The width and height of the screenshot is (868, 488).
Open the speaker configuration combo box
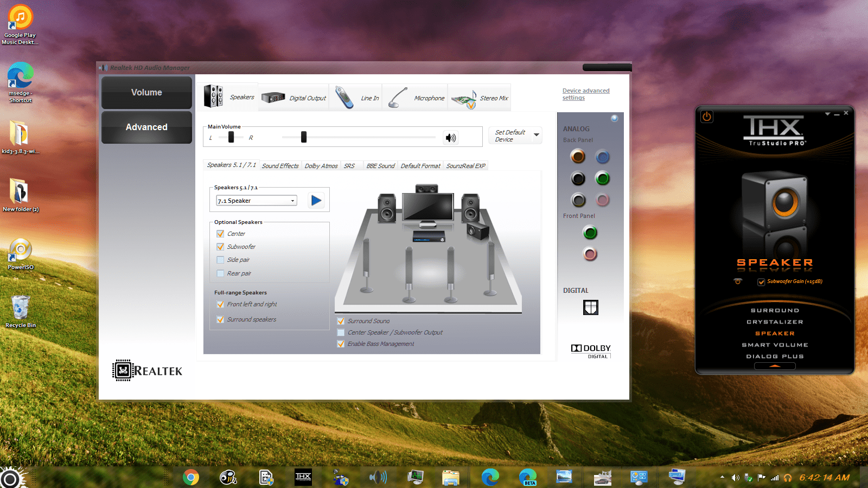click(x=257, y=201)
